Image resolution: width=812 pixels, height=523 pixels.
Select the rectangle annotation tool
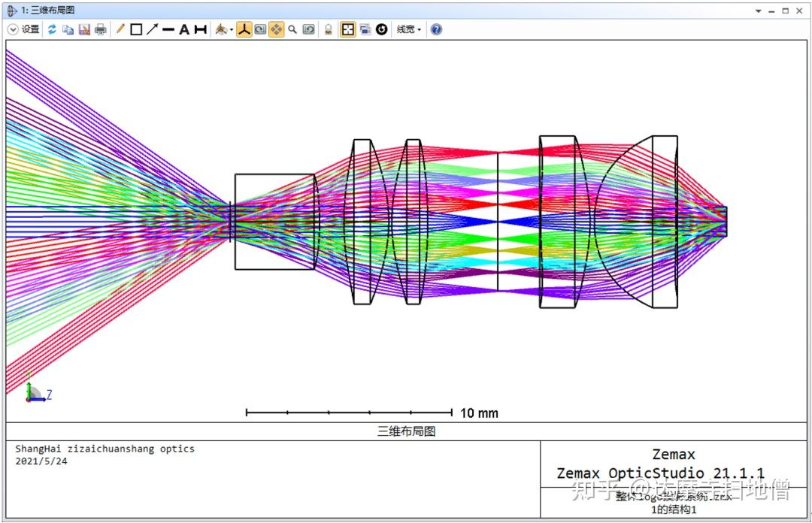point(137,29)
